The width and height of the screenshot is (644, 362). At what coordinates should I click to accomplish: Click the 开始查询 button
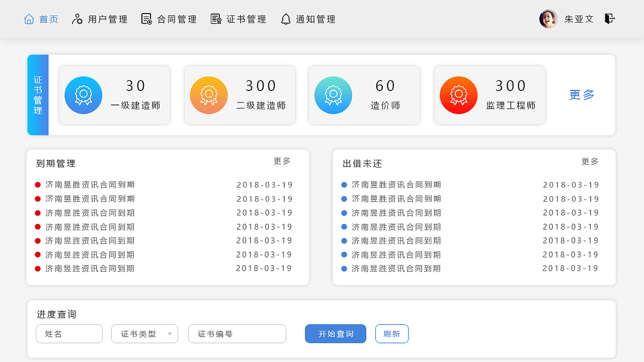[x=335, y=333]
